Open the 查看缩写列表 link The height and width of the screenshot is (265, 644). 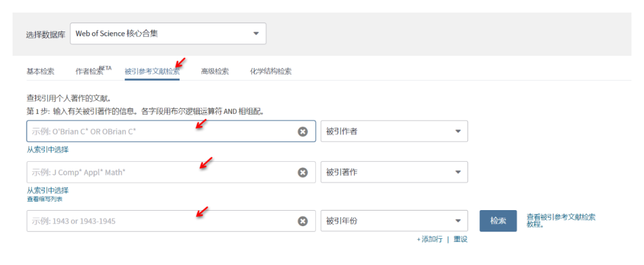click(45, 199)
